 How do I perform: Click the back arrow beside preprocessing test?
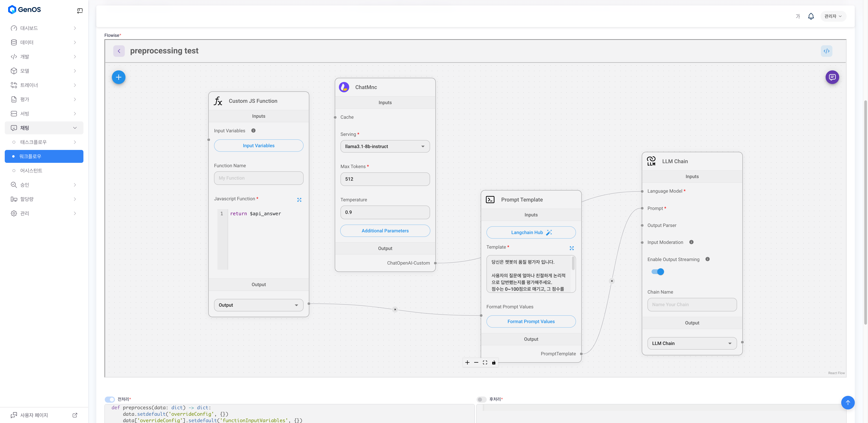[x=119, y=51]
